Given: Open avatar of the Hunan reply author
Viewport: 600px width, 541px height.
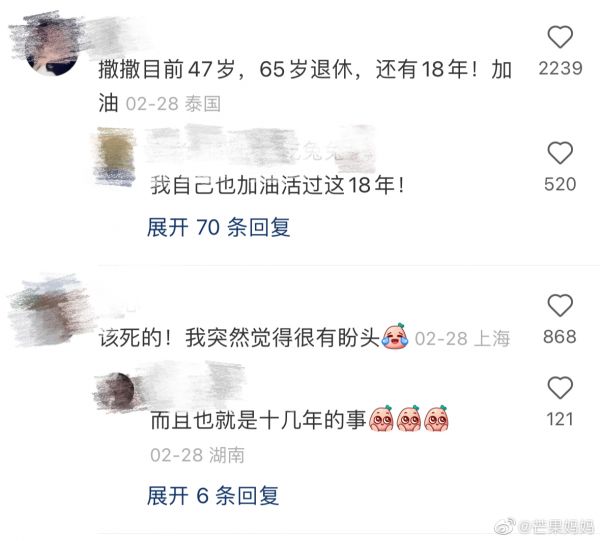Looking at the screenshot, I should click(118, 392).
